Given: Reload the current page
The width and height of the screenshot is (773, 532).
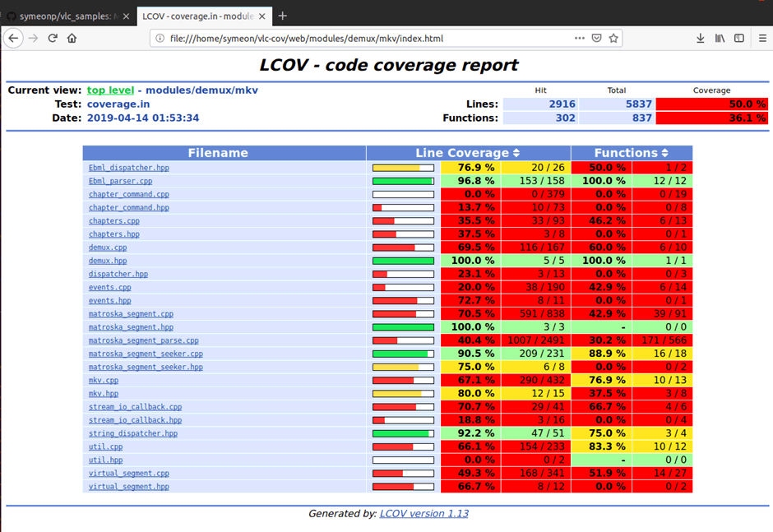Looking at the screenshot, I should [53, 38].
